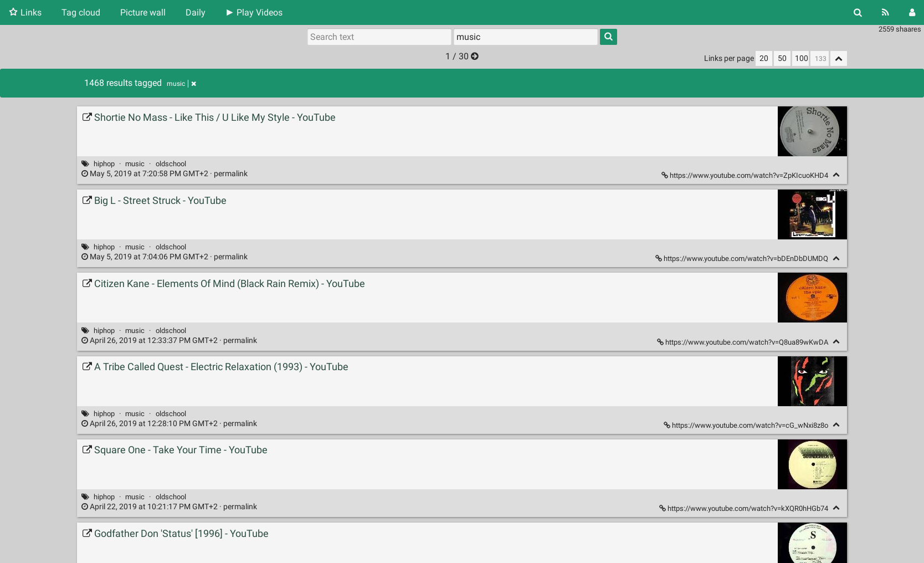Fold all links using chevron beside page counts
Screen dimensions: 924x563
[x=839, y=59]
